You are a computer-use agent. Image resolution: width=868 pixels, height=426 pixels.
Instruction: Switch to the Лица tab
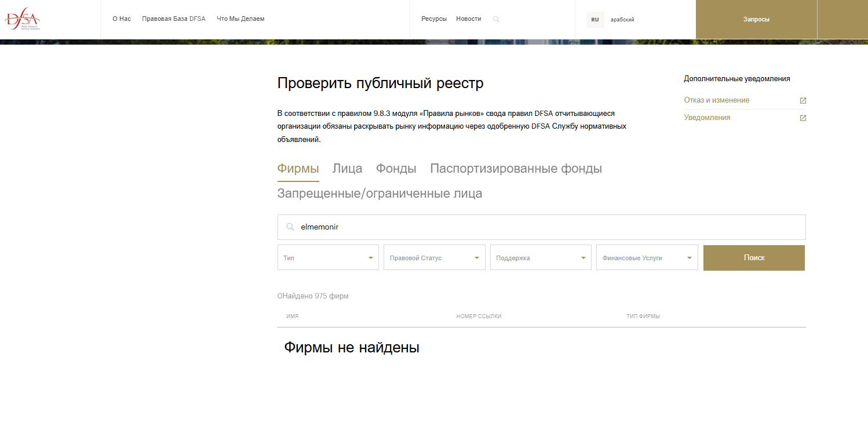pos(348,169)
